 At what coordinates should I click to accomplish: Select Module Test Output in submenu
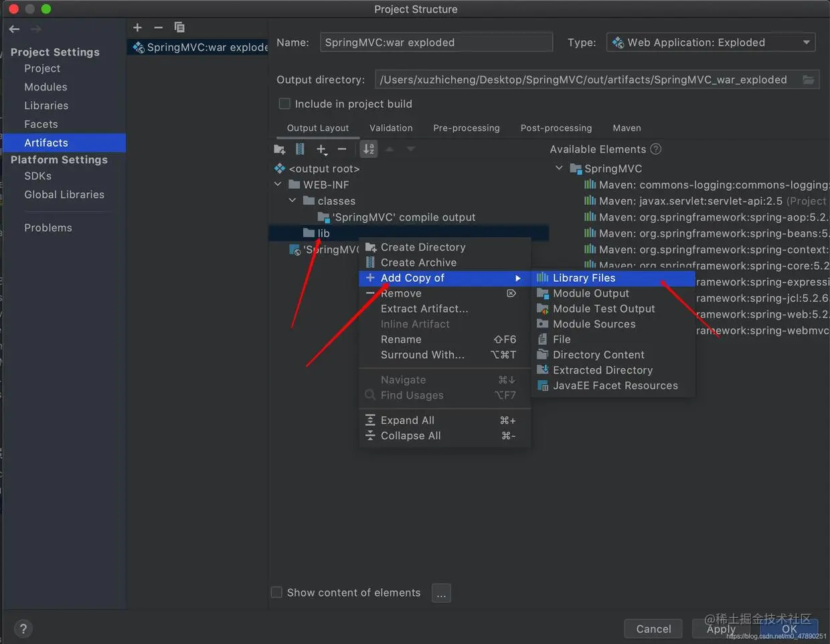[x=614, y=309]
